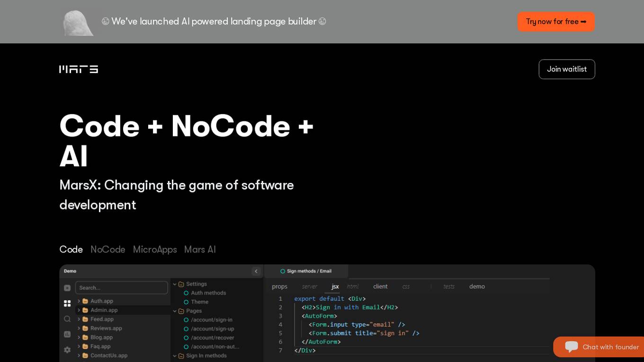This screenshot has height=362, width=644.
Task: Open the Chat with founder widget
Action: tap(599, 347)
